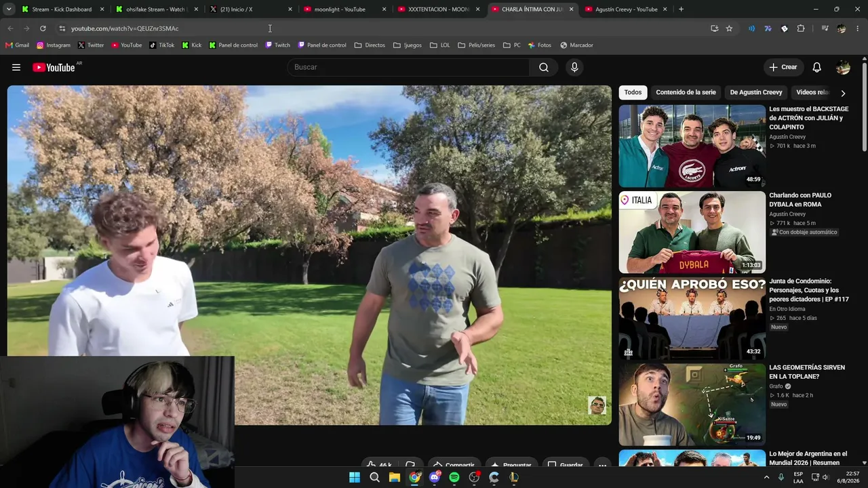Open a new Chrome tab
Viewport: 868px width, 488px height.
681,9
